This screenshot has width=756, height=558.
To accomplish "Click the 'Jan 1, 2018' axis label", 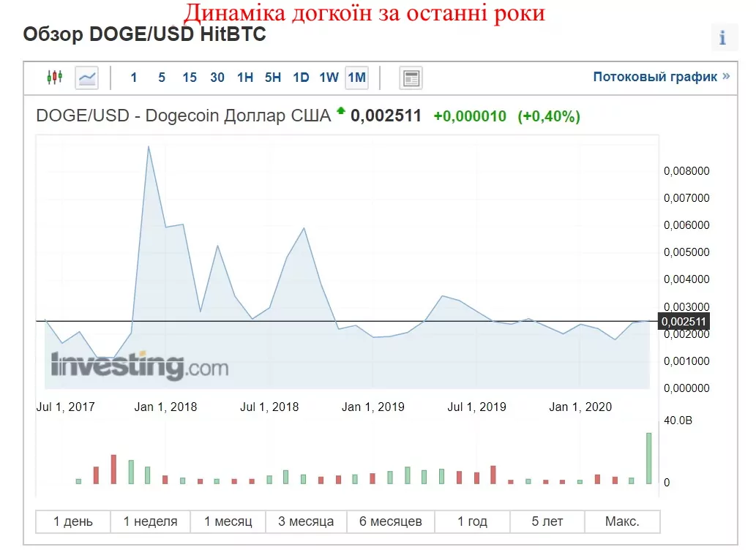I will click(166, 407).
